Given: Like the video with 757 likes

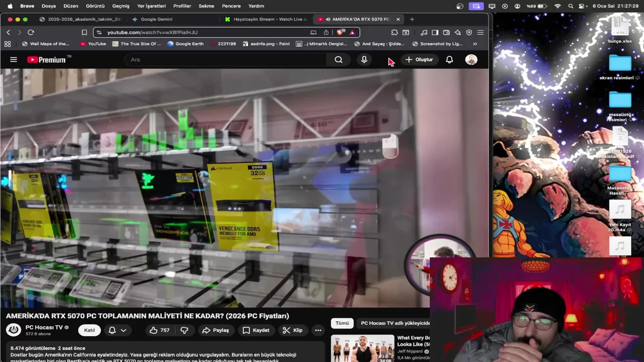Looking at the screenshot, I should click(x=159, y=330).
